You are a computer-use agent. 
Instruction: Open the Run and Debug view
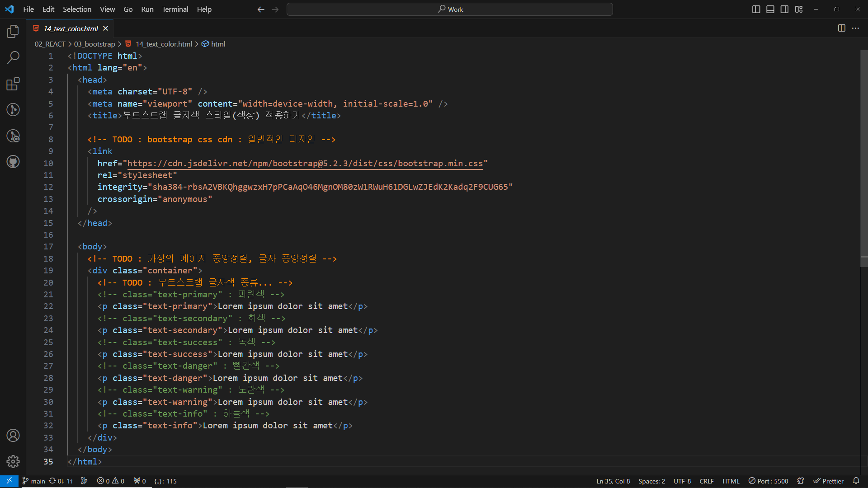click(13, 136)
